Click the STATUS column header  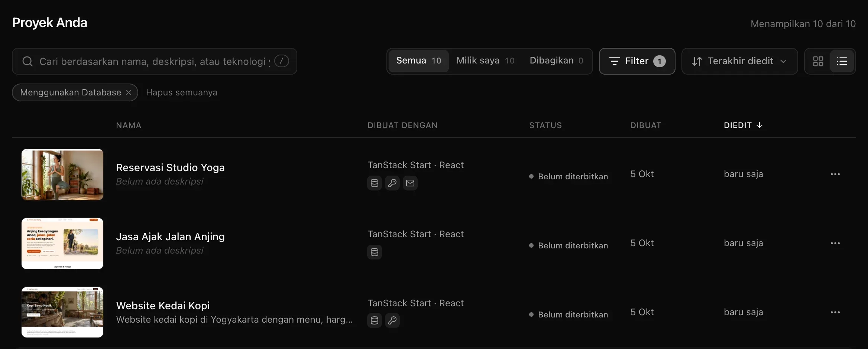pyautogui.click(x=545, y=125)
